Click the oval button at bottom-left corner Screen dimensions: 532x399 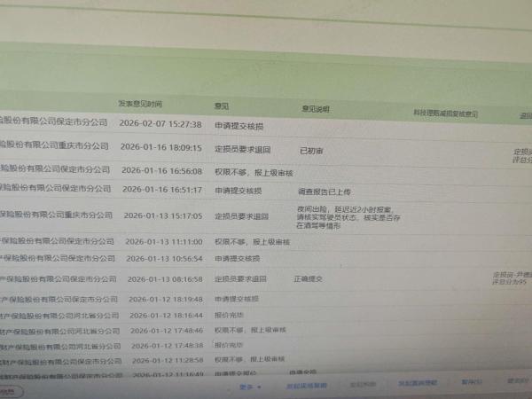pyautogui.click(x=10, y=392)
